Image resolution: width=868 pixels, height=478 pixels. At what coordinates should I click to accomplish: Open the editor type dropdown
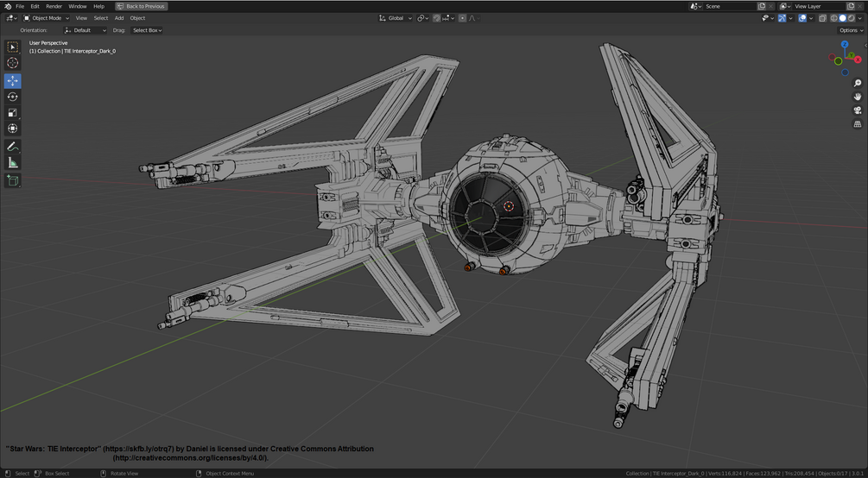(11, 18)
